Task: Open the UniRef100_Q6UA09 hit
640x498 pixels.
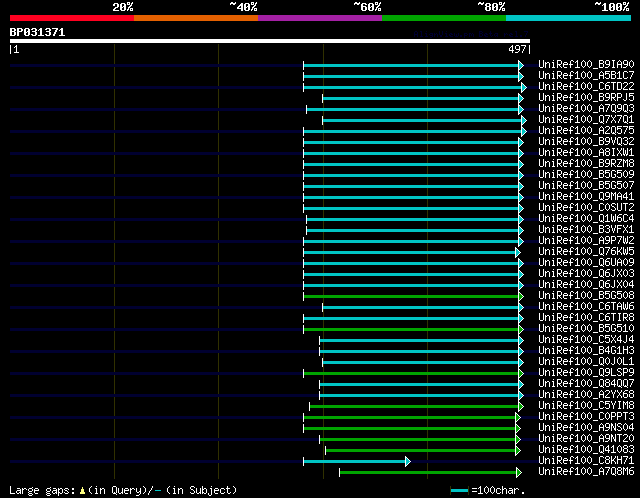Action: 586,263
